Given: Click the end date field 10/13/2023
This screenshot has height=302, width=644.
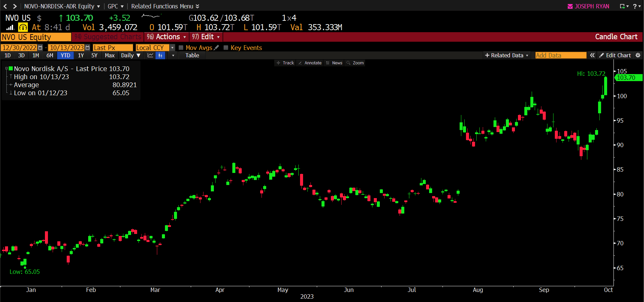Looking at the screenshot, I should [x=67, y=48].
